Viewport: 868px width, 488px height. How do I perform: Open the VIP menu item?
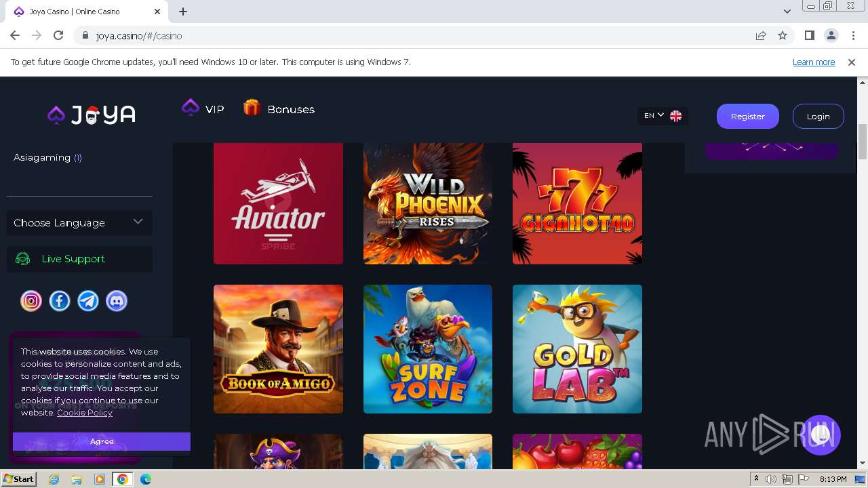click(203, 108)
